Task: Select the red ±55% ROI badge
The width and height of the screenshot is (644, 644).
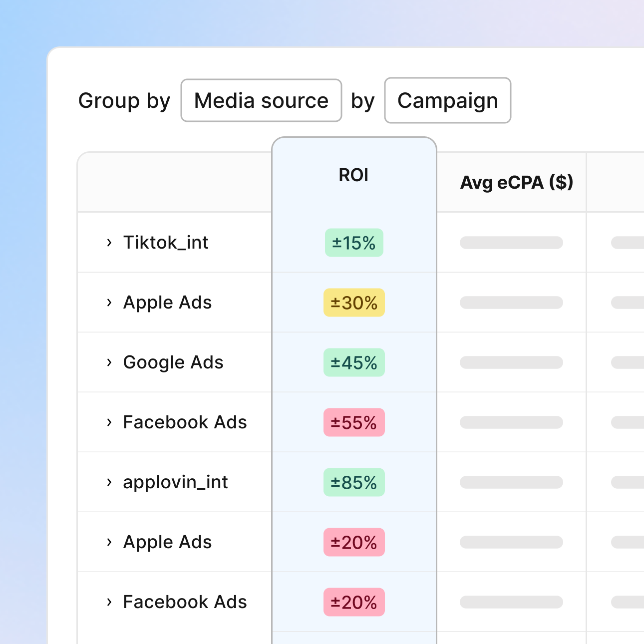Action: click(x=354, y=422)
